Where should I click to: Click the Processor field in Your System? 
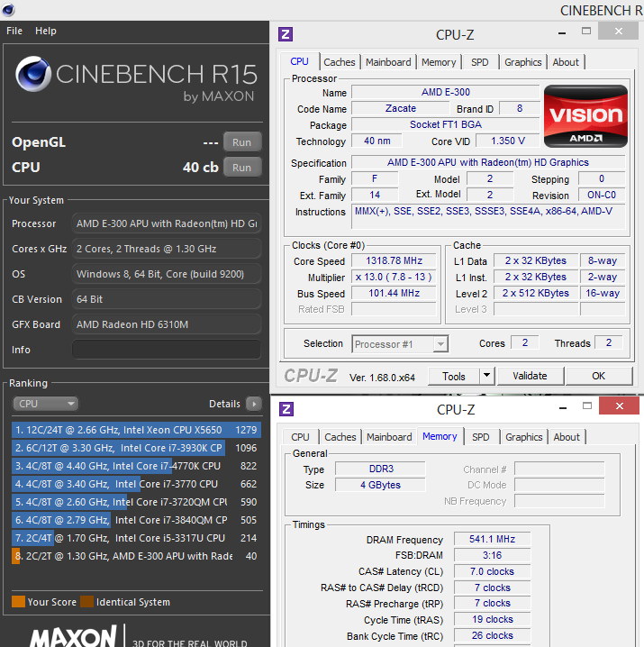tap(167, 223)
